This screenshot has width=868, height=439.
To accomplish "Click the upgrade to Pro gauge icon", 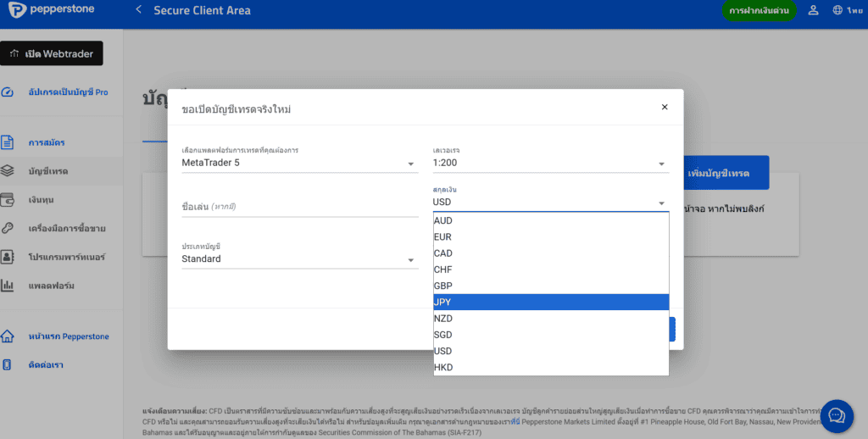I will tap(7, 92).
